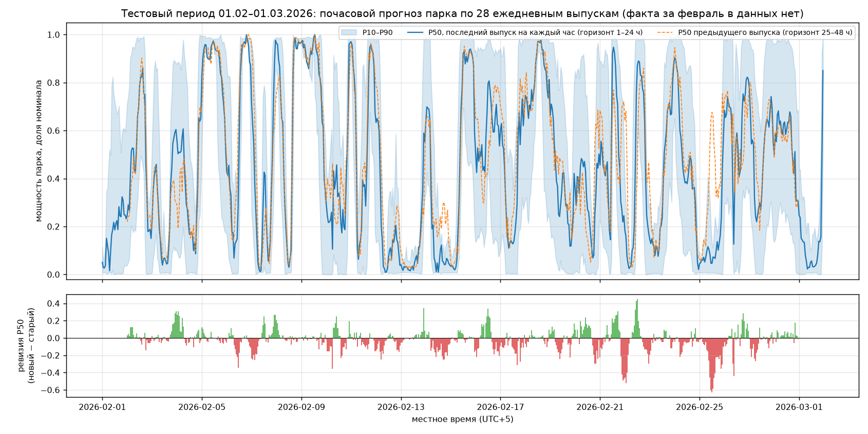Click the x-axis tick "2026-02-05"
Screen dimensions: 868x434
tap(202, 407)
